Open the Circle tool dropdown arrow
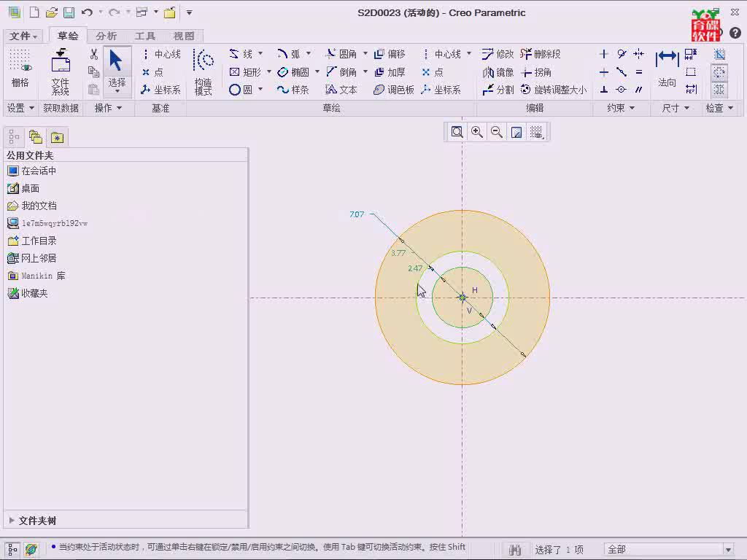Screen dimensions: 747x560 (260, 89)
